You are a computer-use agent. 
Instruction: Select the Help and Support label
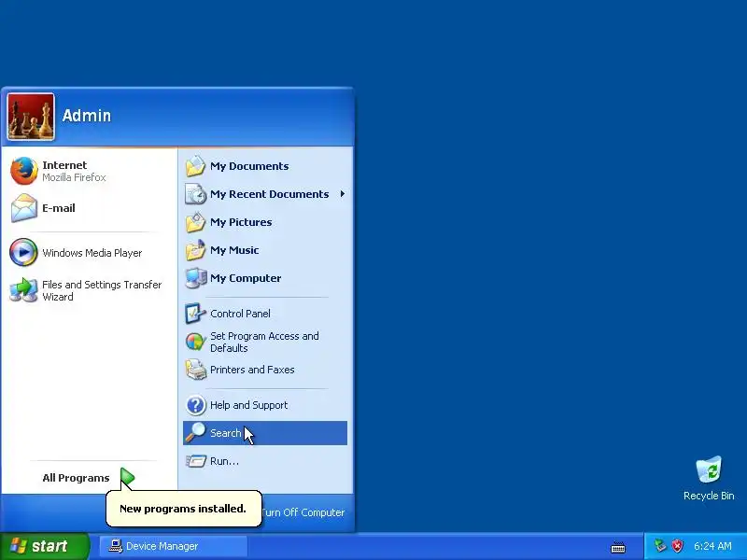click(248, 405)
